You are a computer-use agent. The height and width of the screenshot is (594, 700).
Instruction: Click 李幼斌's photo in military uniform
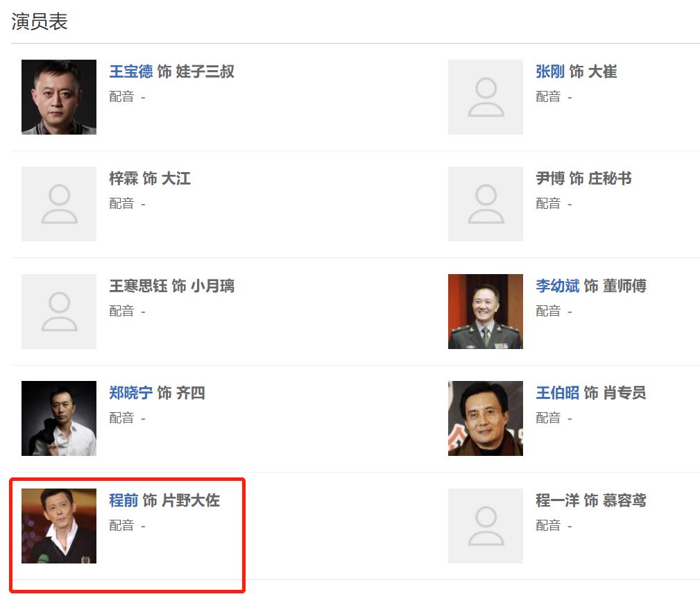tap(486, 312)
